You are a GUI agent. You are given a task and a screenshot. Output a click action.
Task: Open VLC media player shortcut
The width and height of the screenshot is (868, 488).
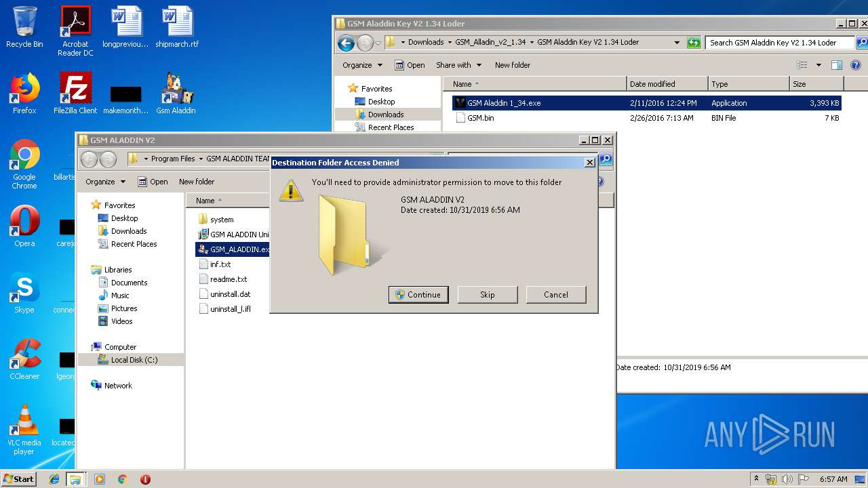pos(24,430)
